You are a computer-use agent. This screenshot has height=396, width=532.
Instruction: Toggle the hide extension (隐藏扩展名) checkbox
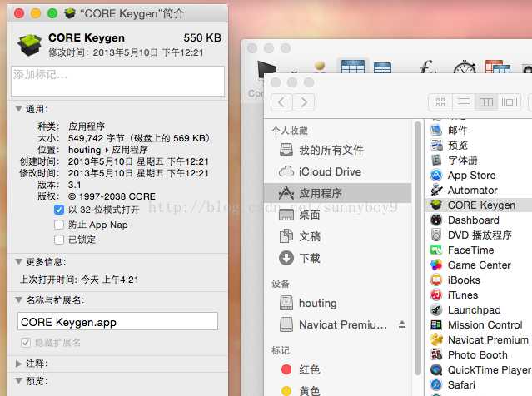click(x=26, y=343)
